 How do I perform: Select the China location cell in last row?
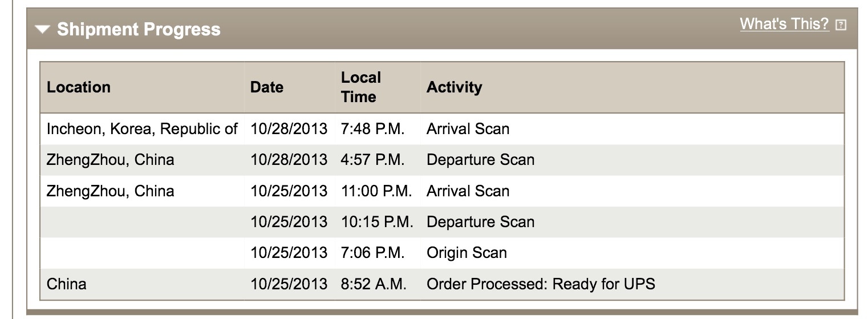[x=66, y=284]
